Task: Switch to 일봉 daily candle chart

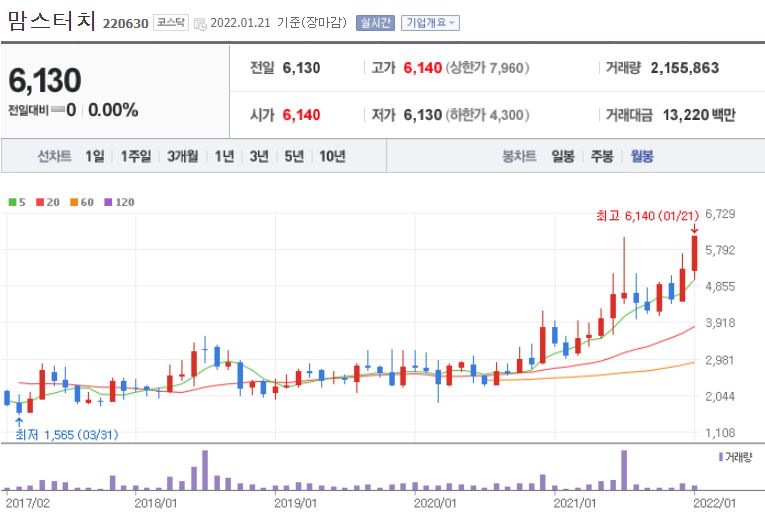Action: coord(563,156)
